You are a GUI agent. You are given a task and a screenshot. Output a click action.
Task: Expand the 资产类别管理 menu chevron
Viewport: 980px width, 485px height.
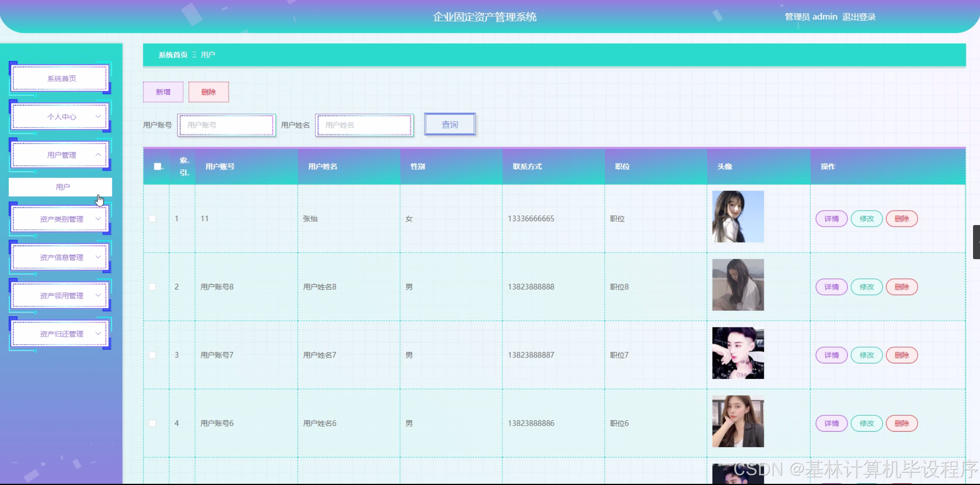(98, 219)
